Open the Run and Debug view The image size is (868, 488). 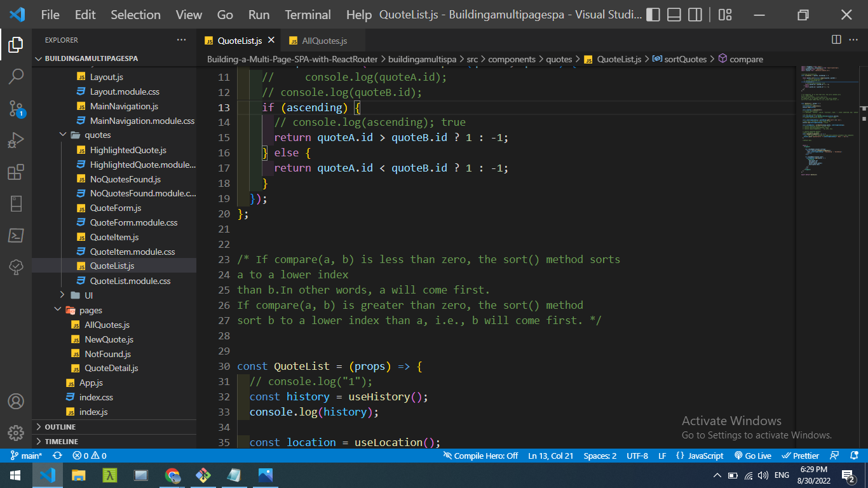(16, 140)
